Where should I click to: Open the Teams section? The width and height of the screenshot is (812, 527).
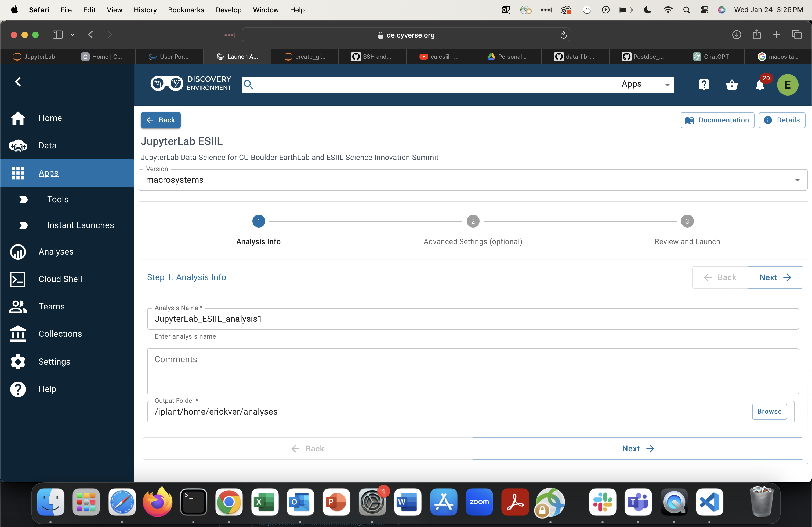51,306
